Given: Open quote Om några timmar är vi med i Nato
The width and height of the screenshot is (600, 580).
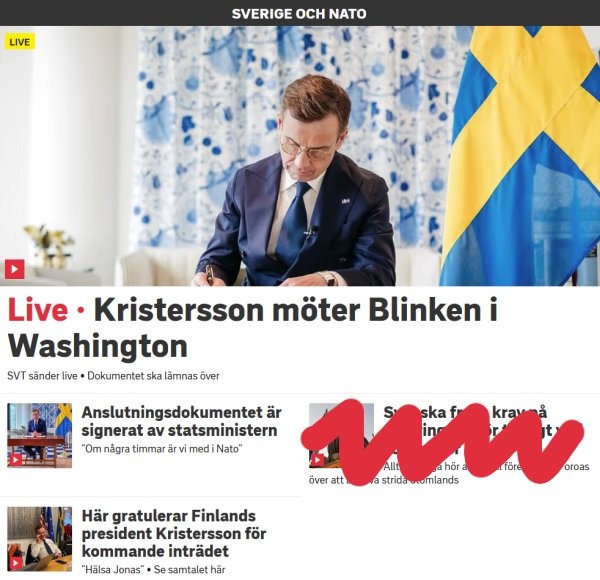Looking at the screenshot, I should pyautogui.click(x=162, y=448).
